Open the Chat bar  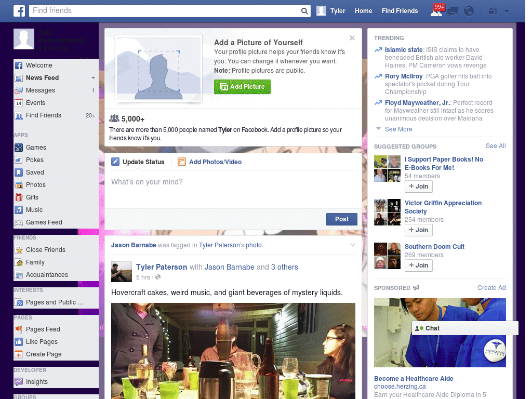pyautogui.click(x=465, y=328)
